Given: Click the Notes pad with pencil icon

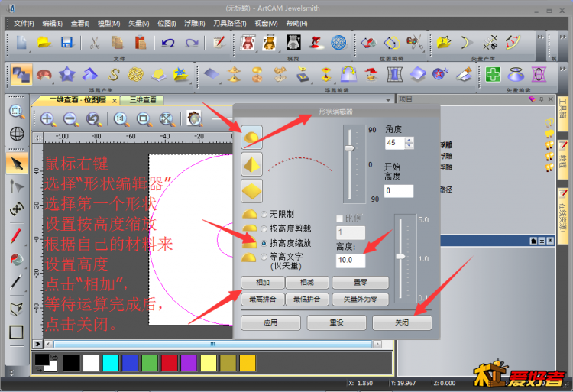Looking at the screenshot, I should (219, 42).
